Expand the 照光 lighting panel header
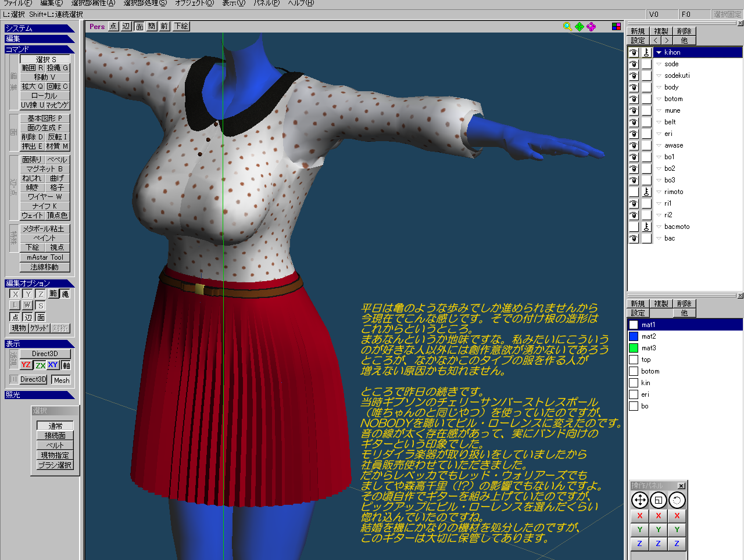Image resolution: width=744 pixels, height=560 pixels. point(39,395)
